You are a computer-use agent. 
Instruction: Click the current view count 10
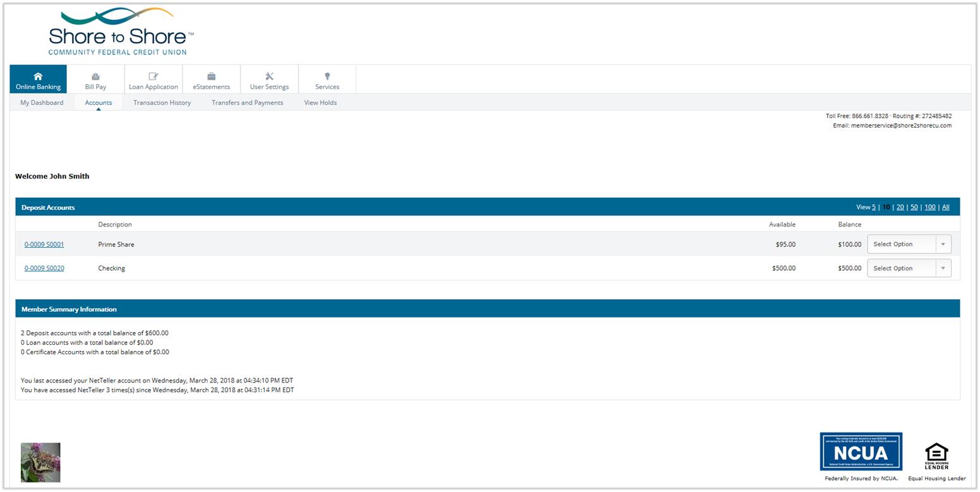886,207
